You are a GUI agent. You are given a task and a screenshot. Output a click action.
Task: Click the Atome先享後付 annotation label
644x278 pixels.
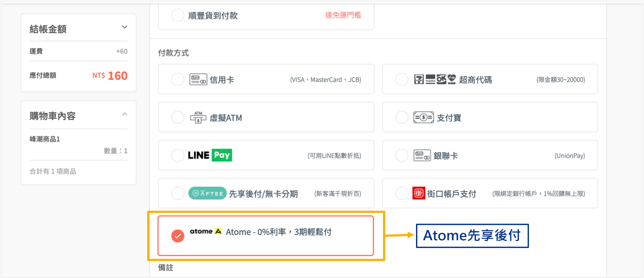pyautogui.click(x=472, y=235)
